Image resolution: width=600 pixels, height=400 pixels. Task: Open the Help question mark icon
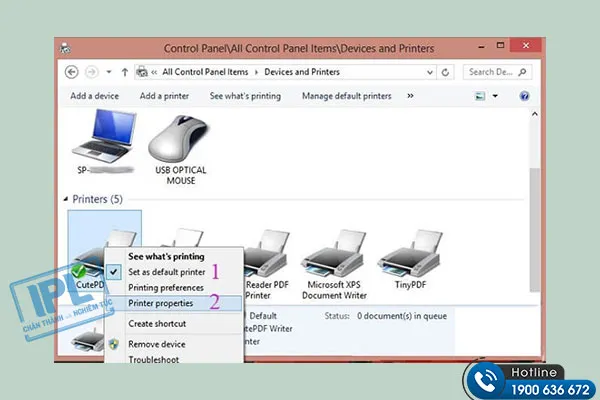tap(524, 96)
